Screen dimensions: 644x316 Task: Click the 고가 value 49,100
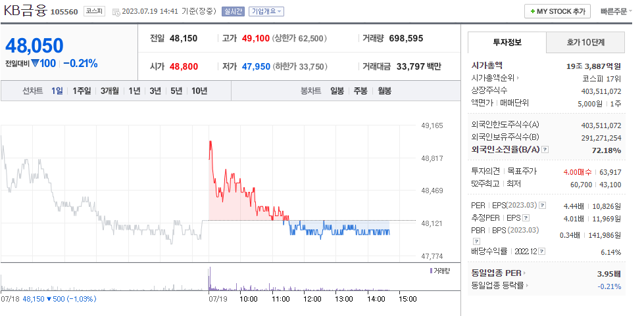[256, 39]
